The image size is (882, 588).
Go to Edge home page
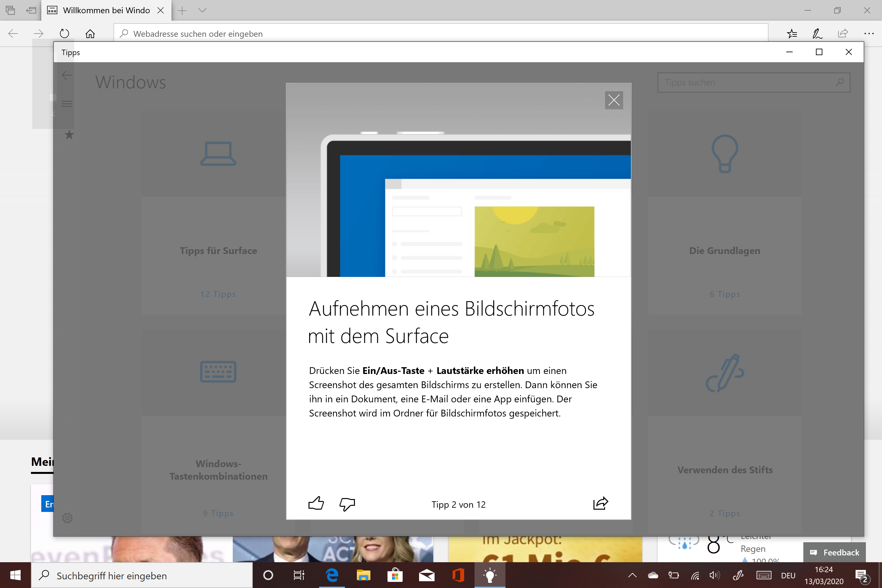click(90, 34)
